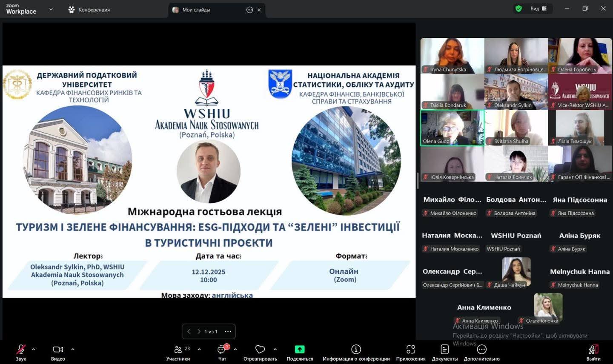
Task: Go to next slide arrow
Action: pyautogui.click(x=199, y=332)
